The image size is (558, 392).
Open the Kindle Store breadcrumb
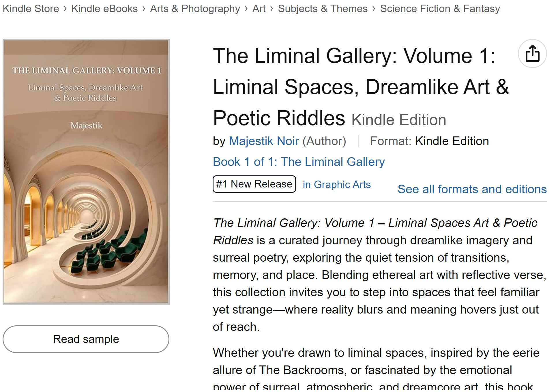point(31,9)
